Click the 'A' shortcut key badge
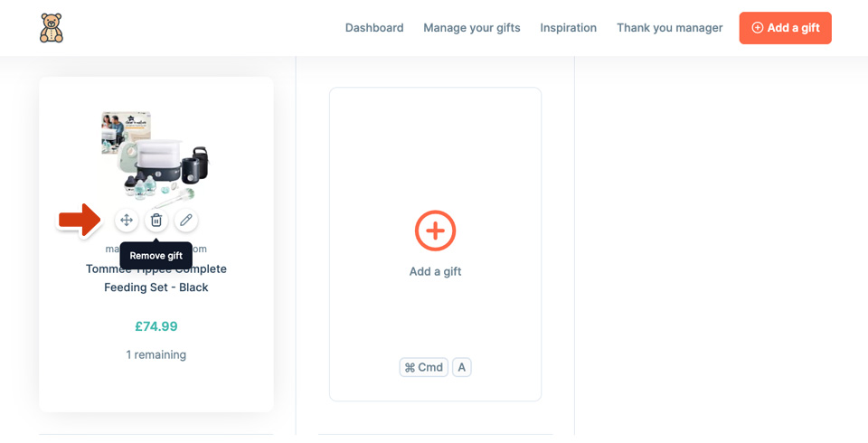This screenshot has height=443, width=868. click(x=462, y=367)
